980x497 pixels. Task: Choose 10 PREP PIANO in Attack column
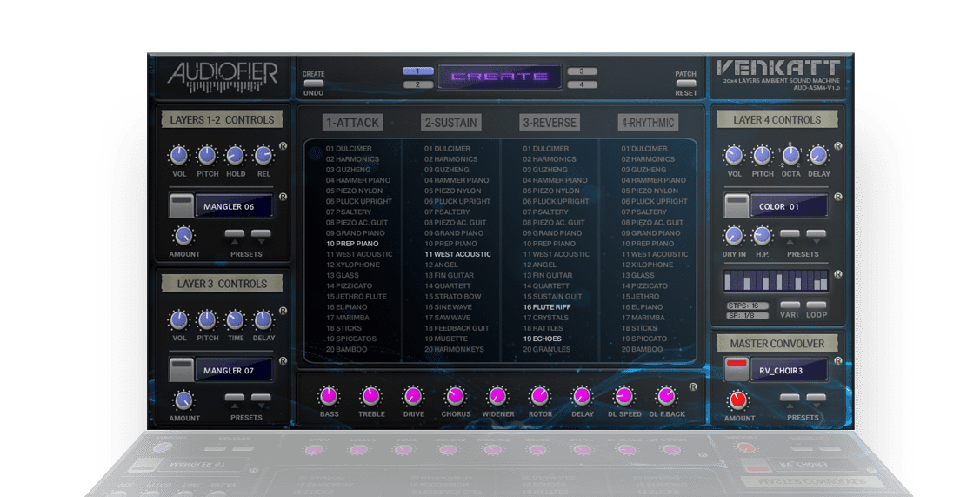(x=352, y=244)
